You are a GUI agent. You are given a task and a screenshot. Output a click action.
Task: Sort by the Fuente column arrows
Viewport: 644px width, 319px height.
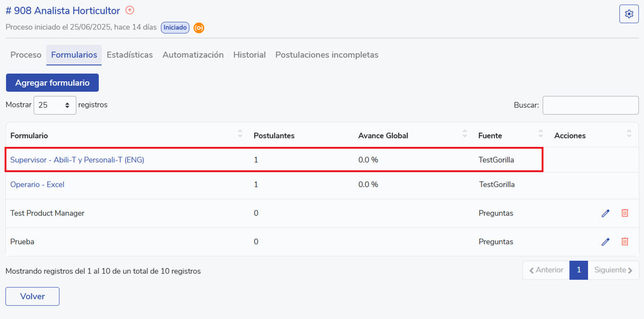540,134
